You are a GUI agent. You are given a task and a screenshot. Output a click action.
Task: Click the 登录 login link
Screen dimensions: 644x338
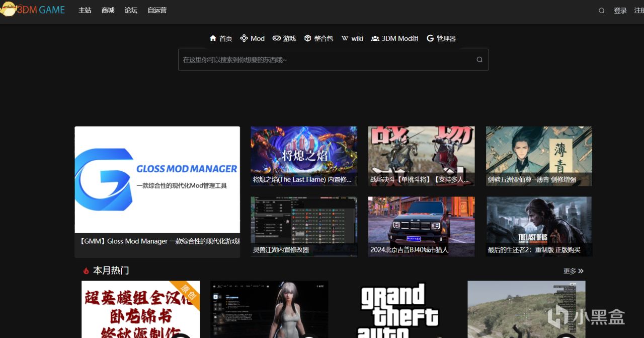pyautogui.click(x=620, y=11)
